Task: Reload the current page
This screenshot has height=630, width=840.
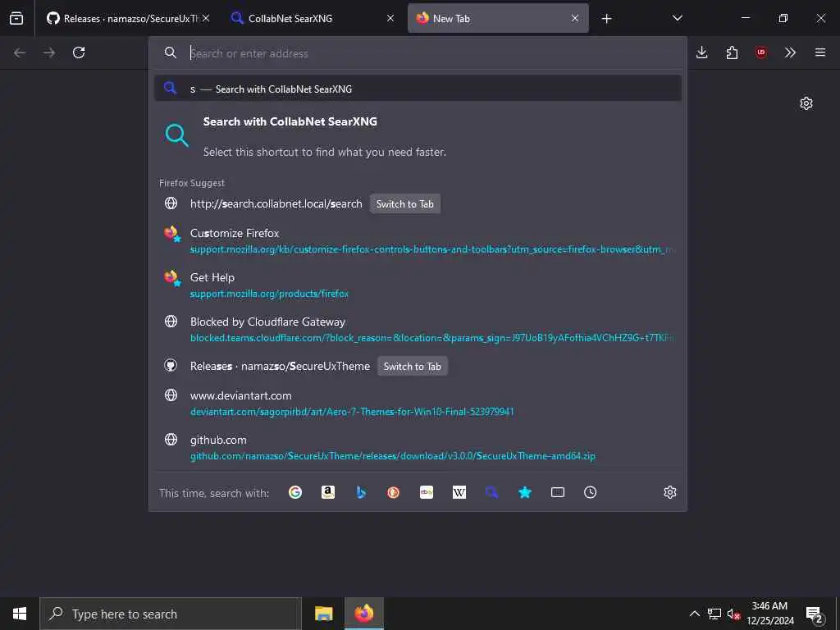Action: [79, 52]
